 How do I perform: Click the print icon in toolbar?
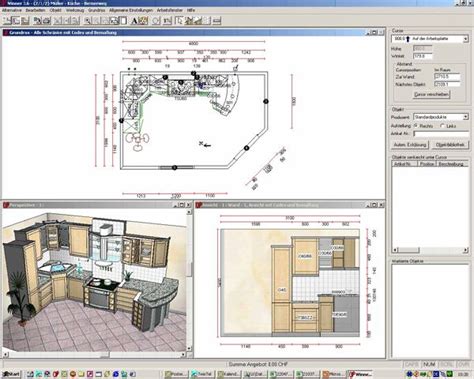pyautogui.click(x=47, y=21)
